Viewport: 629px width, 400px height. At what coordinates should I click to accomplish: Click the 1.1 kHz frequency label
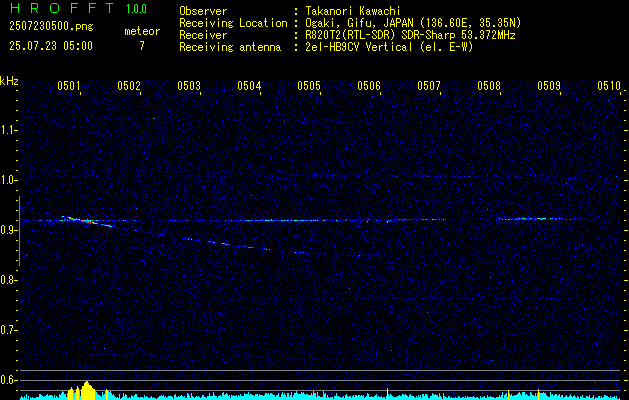[8, 130]
